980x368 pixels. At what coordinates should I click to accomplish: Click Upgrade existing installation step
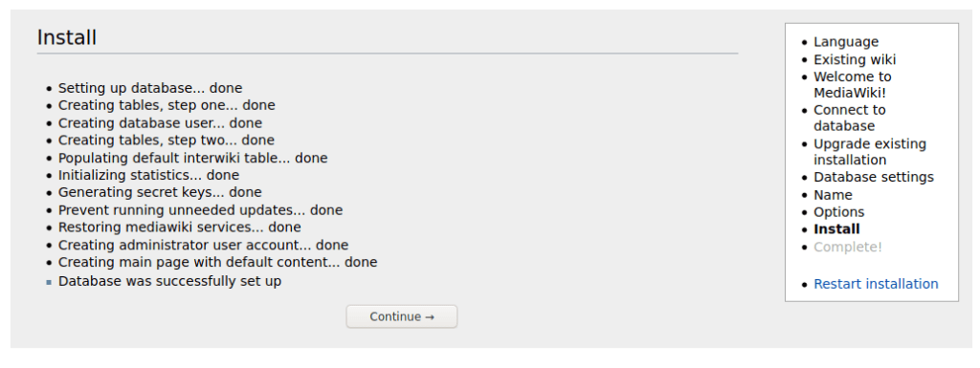[870, 152]
